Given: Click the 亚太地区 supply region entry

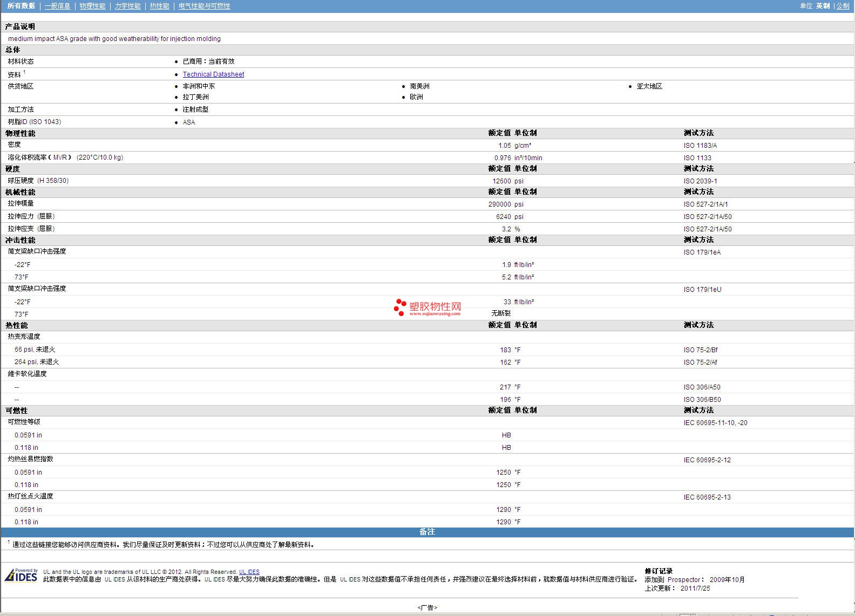Looking at the screenshot, I should [x=649, y=86].
